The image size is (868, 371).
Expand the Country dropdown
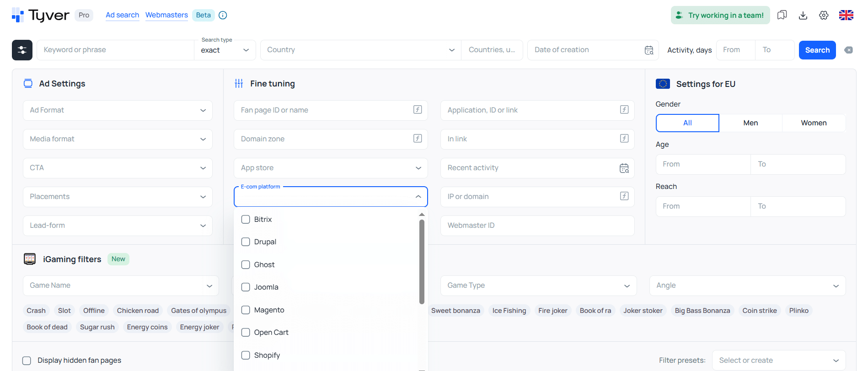click(361, 50)
